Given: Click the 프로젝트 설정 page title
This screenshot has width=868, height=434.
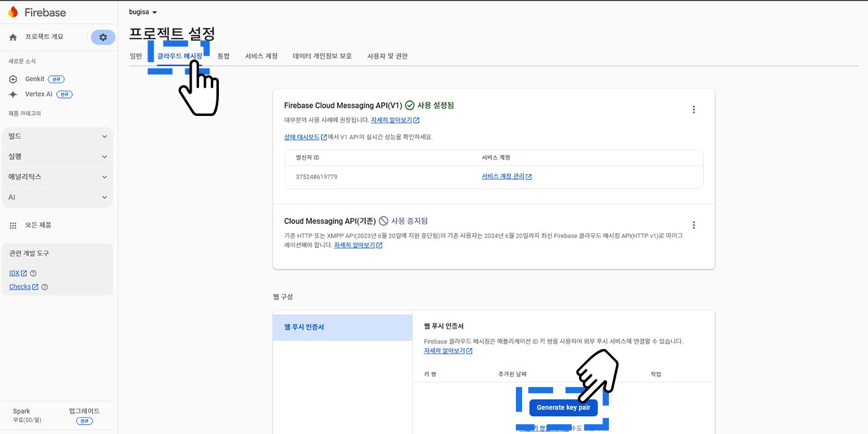Looking at the screenshot, I should (172, 35).
